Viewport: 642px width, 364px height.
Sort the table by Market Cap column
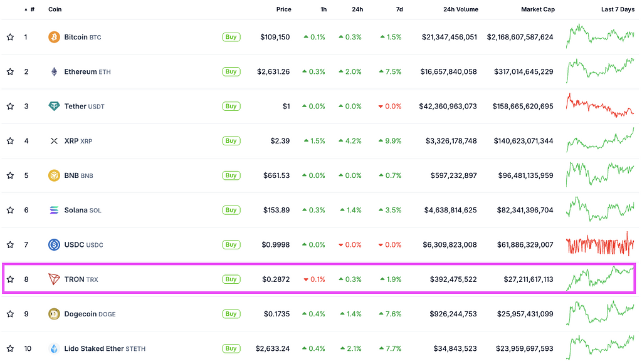[537, 9]
